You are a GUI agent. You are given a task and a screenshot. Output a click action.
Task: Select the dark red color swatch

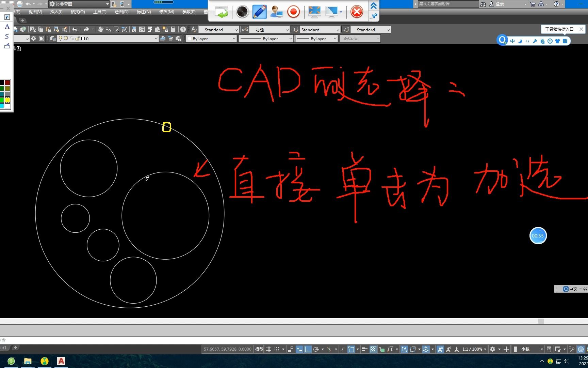point(7,83)
